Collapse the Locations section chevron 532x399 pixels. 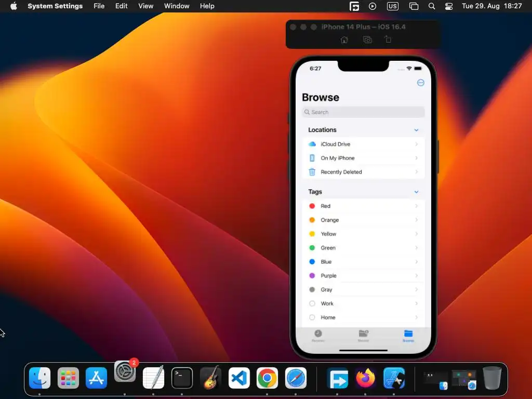click(x=416, y=130)
